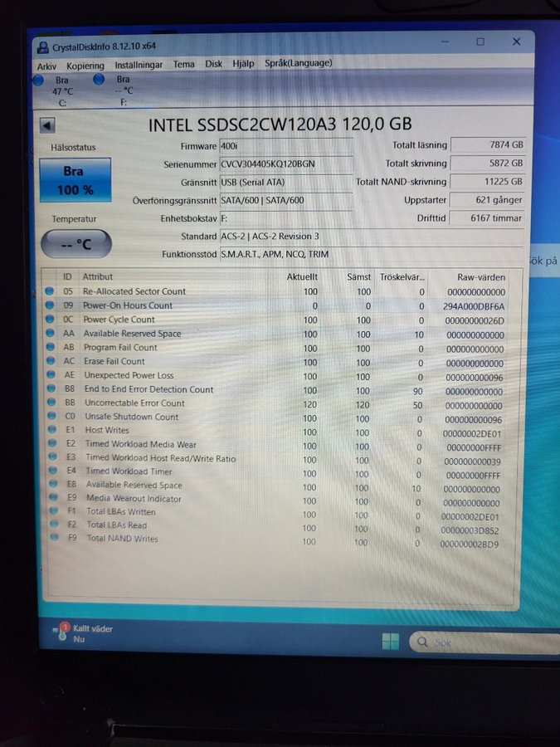Select the F: drive status icon
The height and width of the screenshot is (747, 560).
click(x=99, y=80)
